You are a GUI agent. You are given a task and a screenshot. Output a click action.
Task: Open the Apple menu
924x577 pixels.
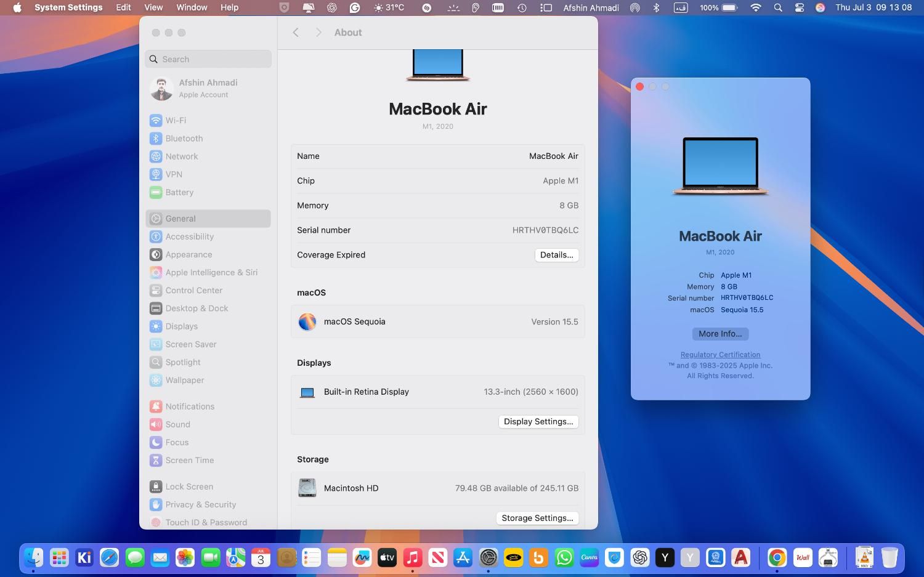point(17,7)
